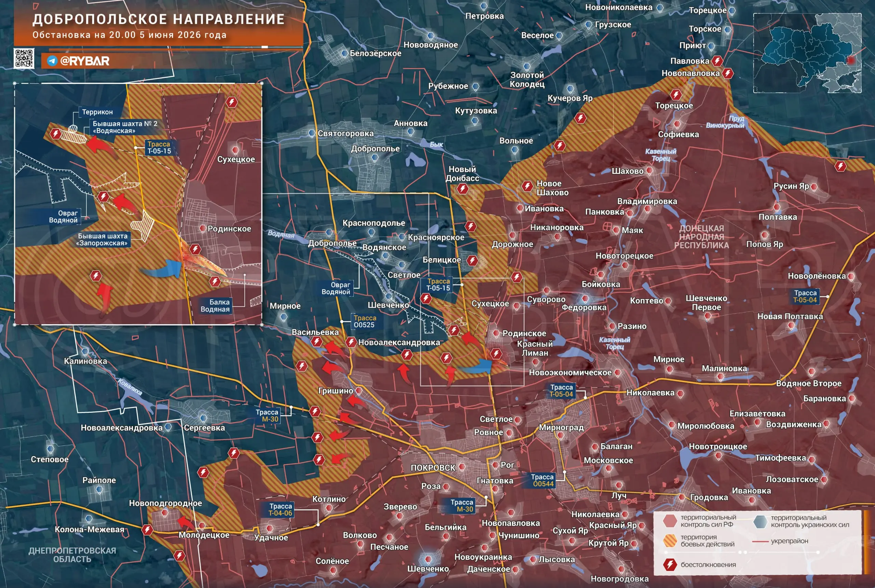Click the red укрепрайон line sample in the legend
The width and height of the screenshot is (875, 588).
click(x=760, y=542)
